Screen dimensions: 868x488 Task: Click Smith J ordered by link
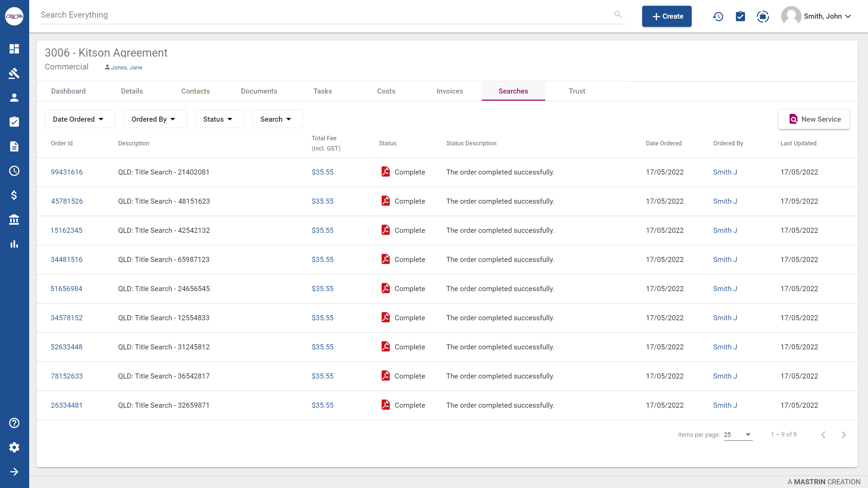click(x=725, y=171)
